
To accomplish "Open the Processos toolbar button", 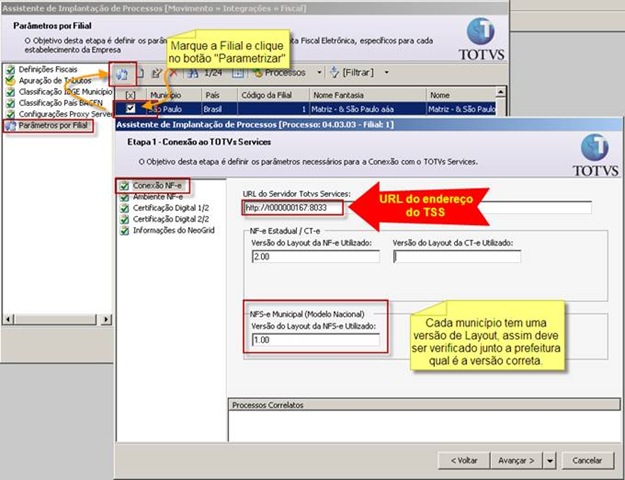I will [280, 73].
